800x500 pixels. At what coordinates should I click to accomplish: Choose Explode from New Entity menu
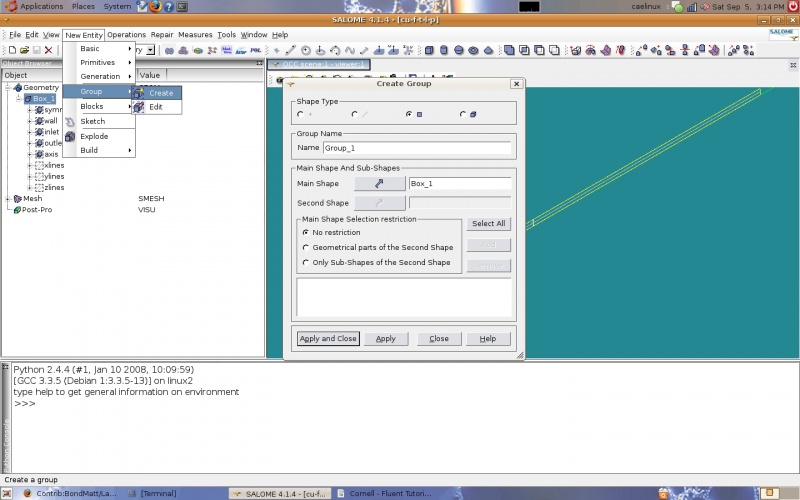click(99, 136)
